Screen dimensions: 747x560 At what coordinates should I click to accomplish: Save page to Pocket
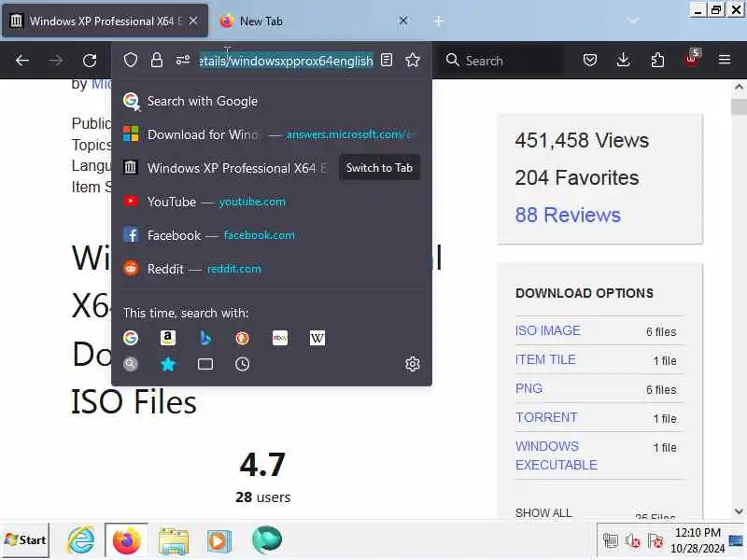tap(590, 60)
